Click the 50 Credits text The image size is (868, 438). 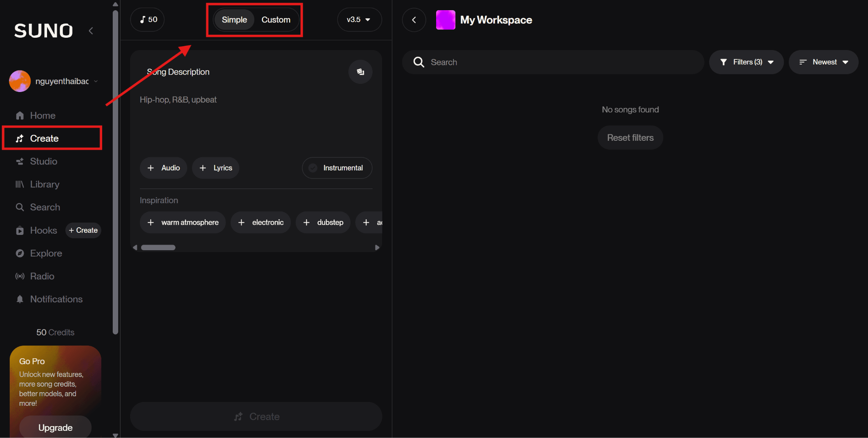point(55,332)
